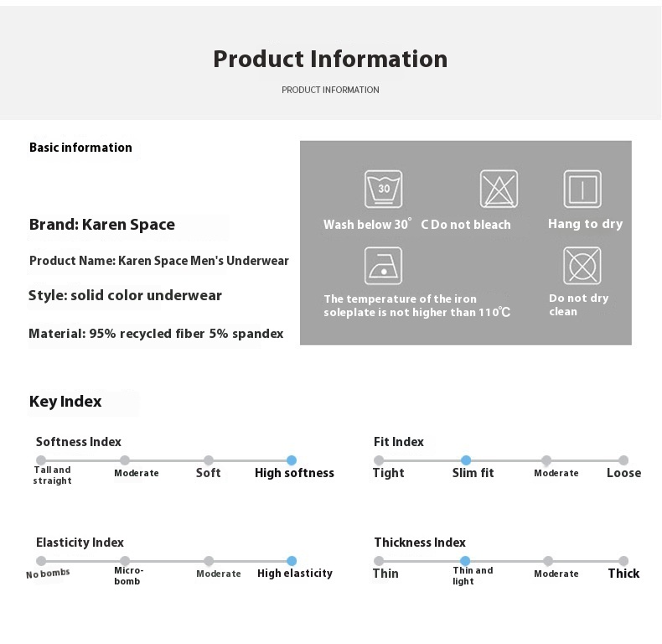Select the Thin and light dot

(465, 561)
